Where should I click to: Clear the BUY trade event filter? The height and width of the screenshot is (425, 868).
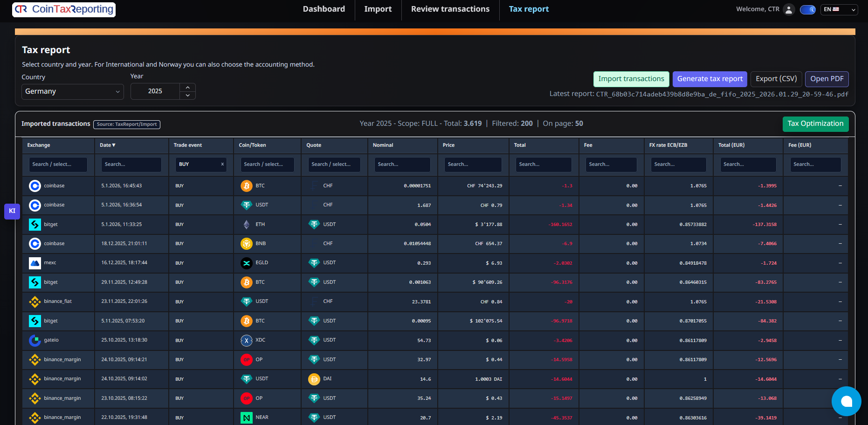pyautogui.click(x=222, y=164)
